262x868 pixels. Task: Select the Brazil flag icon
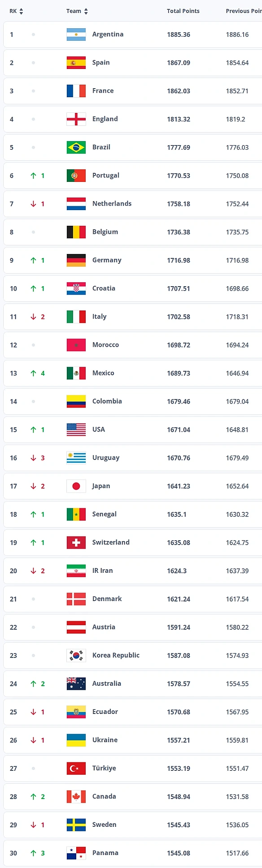coord(76,147)
